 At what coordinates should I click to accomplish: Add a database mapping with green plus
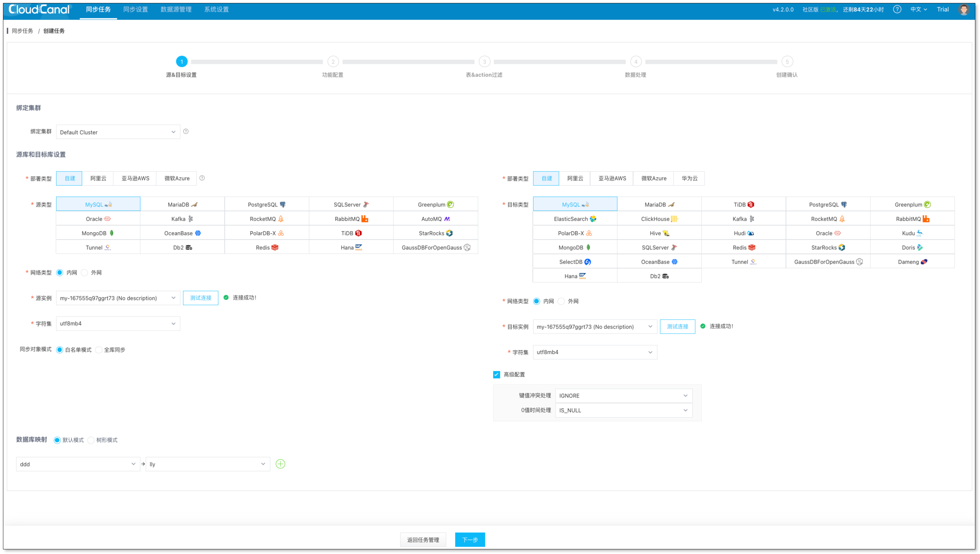click(x=280, y=464)
